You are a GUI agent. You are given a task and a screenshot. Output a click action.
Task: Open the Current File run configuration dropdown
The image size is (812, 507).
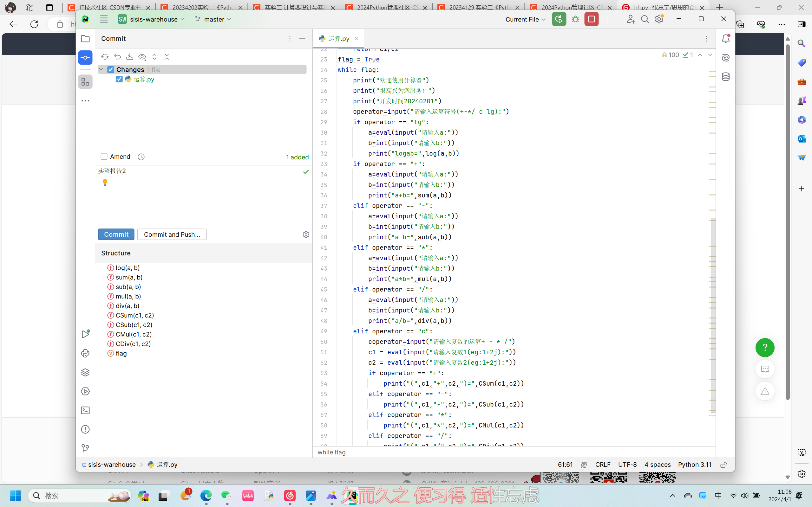(525, 19)
